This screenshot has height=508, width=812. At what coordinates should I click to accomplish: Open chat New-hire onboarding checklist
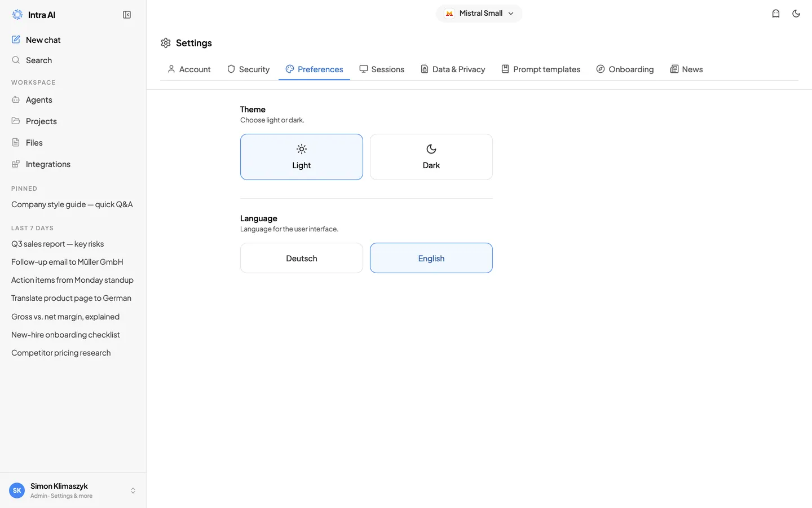pos(73,335)
